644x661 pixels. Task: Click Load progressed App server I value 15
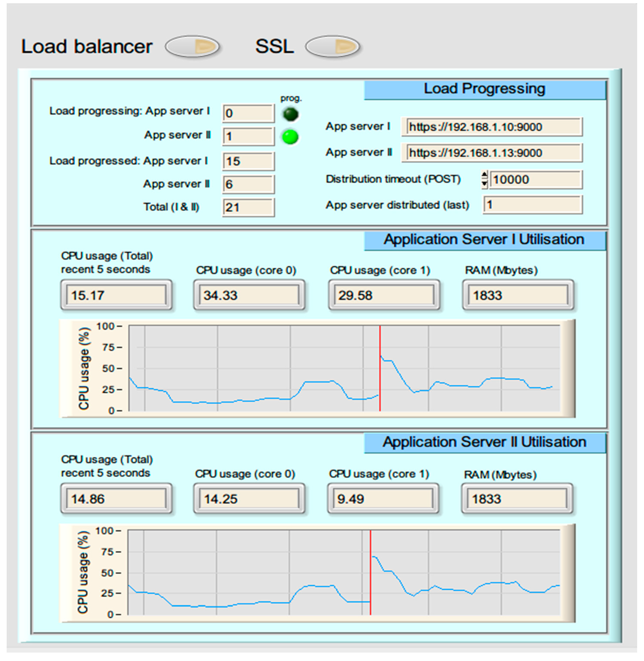(x=248, y=161)
